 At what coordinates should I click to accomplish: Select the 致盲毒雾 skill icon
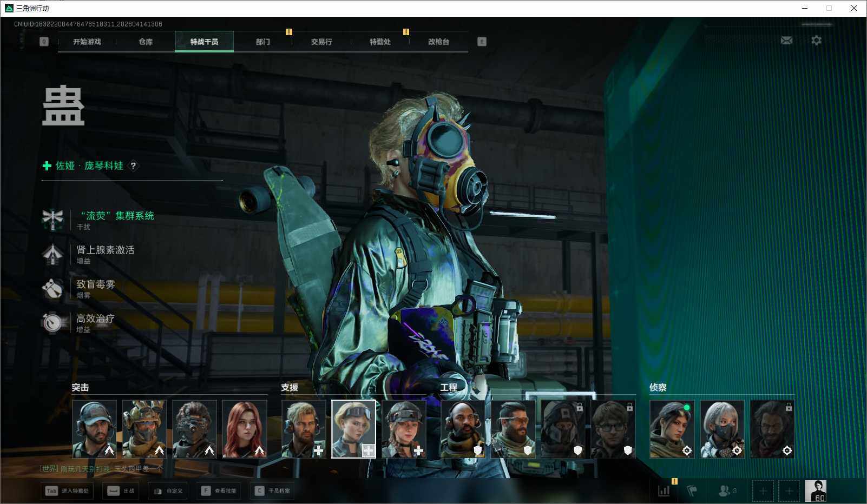[53, 288]
